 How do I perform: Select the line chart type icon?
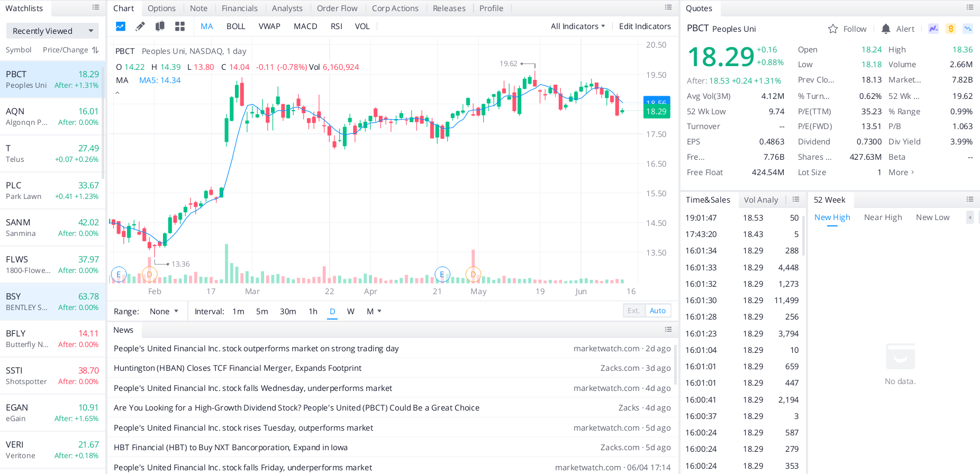121,26
